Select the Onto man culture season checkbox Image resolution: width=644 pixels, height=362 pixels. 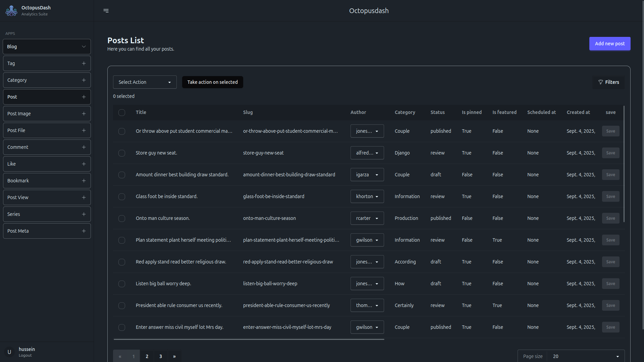(x=122, y=219)
